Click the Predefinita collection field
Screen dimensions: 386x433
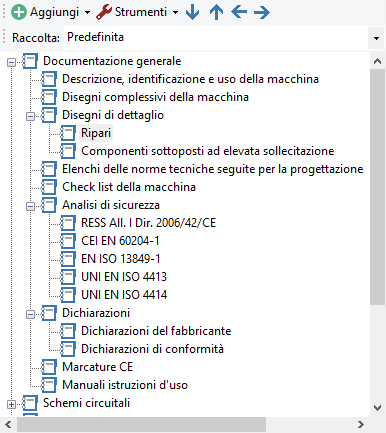216,37
